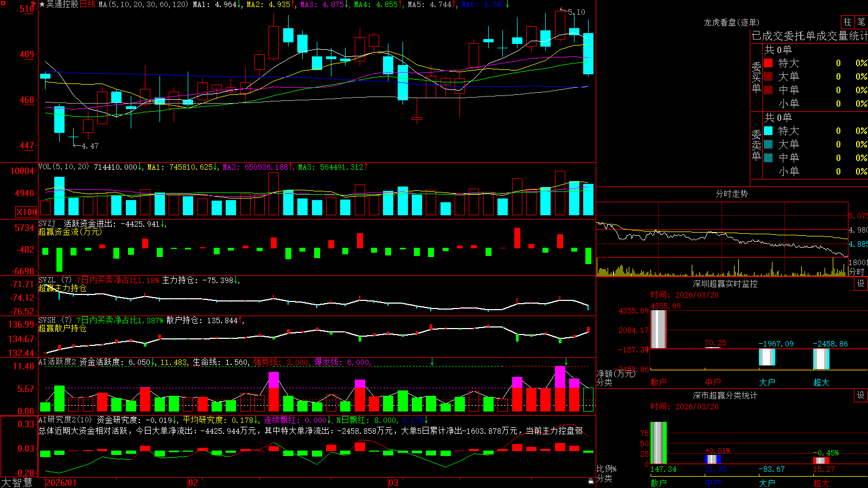The height and width of the screenshot is (488, 868).
Task: Click the X100 volume scale box
Action: coord(26,212)
